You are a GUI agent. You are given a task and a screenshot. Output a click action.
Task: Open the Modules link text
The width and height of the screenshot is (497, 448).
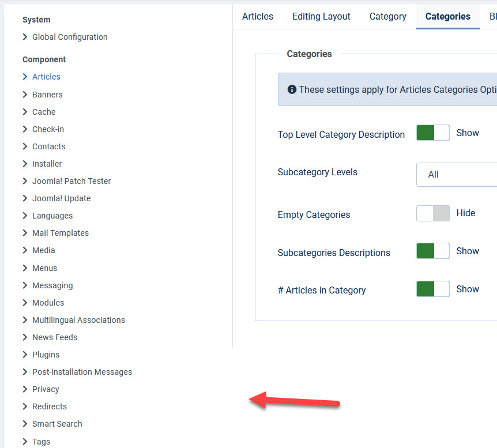pyautogui.click(x=48, y=303)
